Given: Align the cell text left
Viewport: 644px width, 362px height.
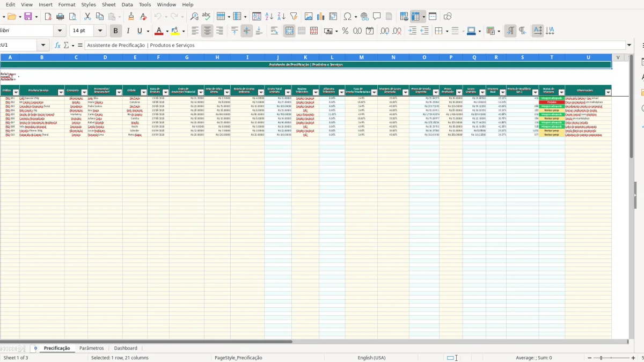Looking at the screenshot, I should (195, 31).
